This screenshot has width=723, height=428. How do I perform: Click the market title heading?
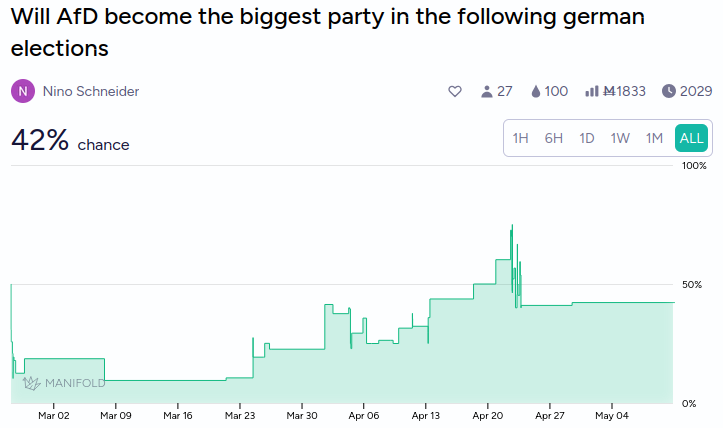pyautogui.click(x=327, y=32)
